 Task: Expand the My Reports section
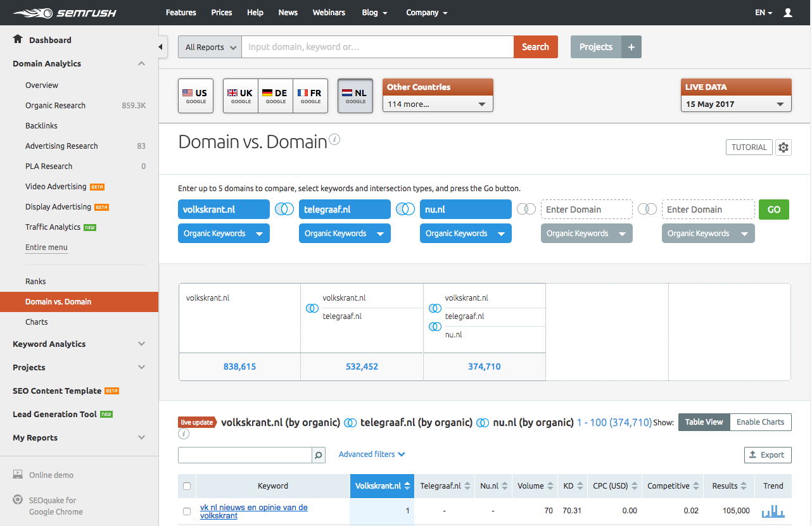click(142, 437)
